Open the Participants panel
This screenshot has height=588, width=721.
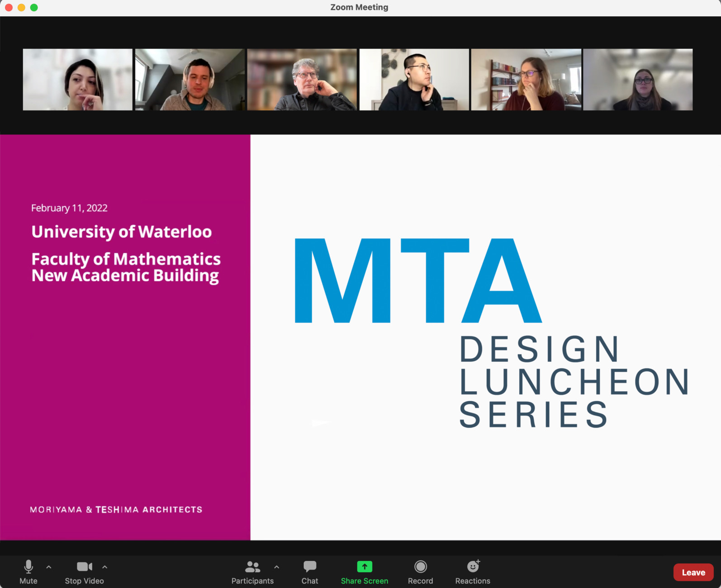(x=252, y=571)
